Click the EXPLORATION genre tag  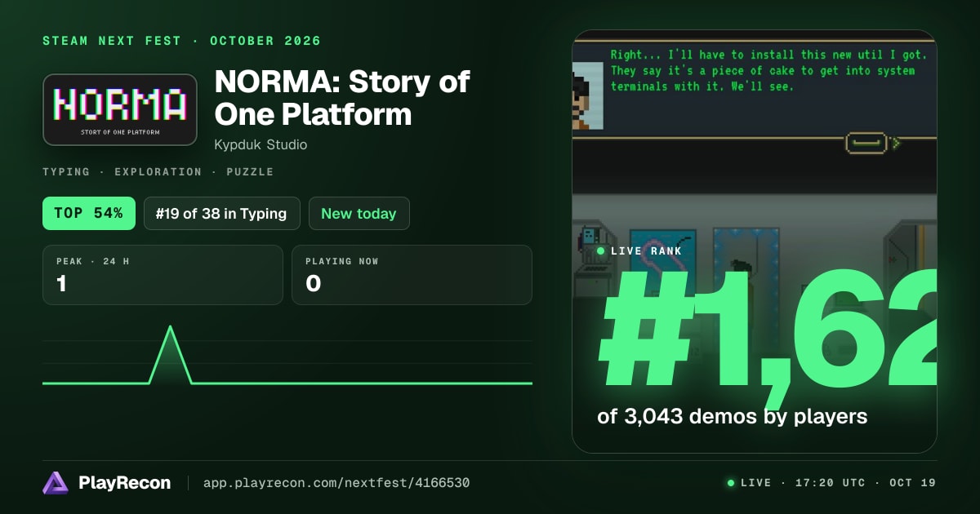[x=158, y=172]
